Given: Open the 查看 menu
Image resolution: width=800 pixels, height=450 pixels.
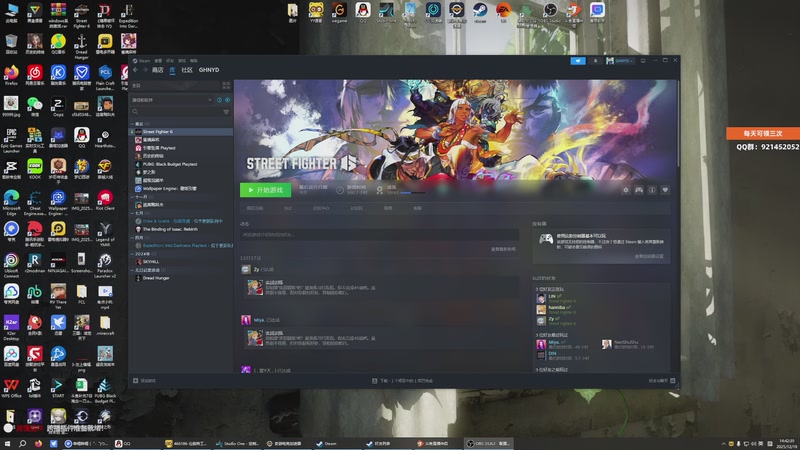Looking at the screenshot, I should click(x=158, y=61).
